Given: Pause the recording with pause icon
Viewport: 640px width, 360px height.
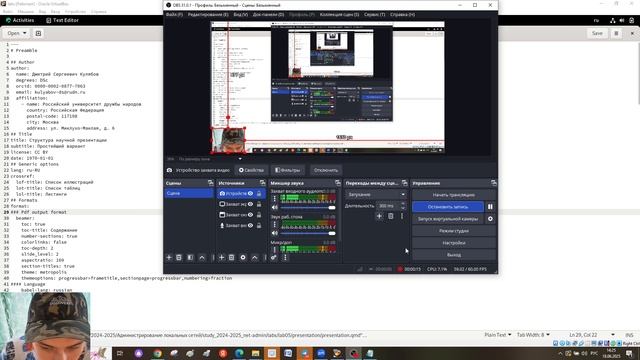Looking at the screenshot, I should [490, 207].
